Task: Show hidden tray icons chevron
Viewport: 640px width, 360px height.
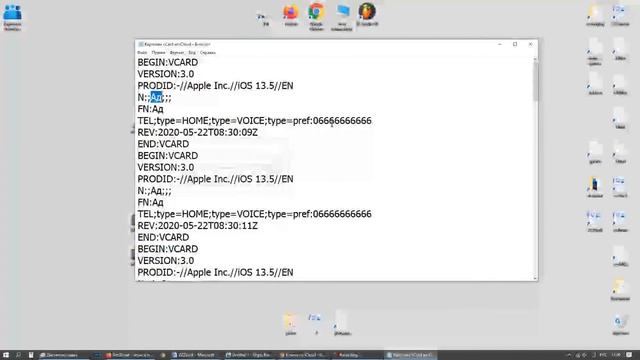Action: point(569,355)
